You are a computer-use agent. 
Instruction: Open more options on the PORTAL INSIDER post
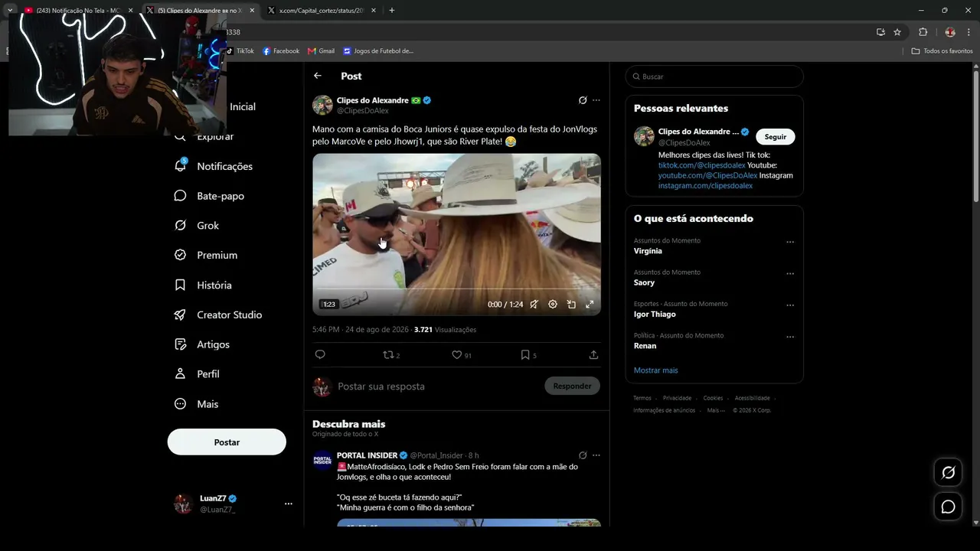coord(596,455)
